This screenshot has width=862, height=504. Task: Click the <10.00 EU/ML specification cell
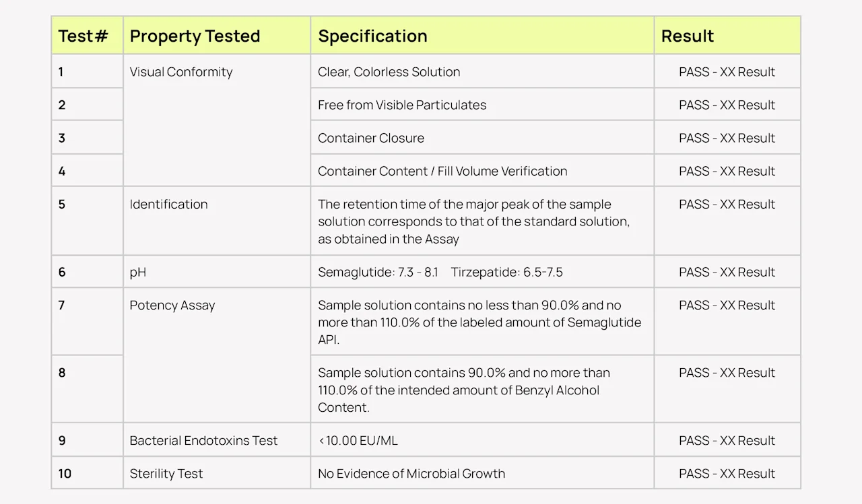pyautogui.click(x=358, y=440)
